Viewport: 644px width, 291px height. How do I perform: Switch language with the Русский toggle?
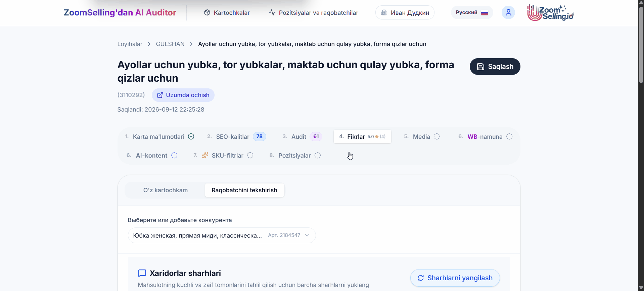point(472,12)
